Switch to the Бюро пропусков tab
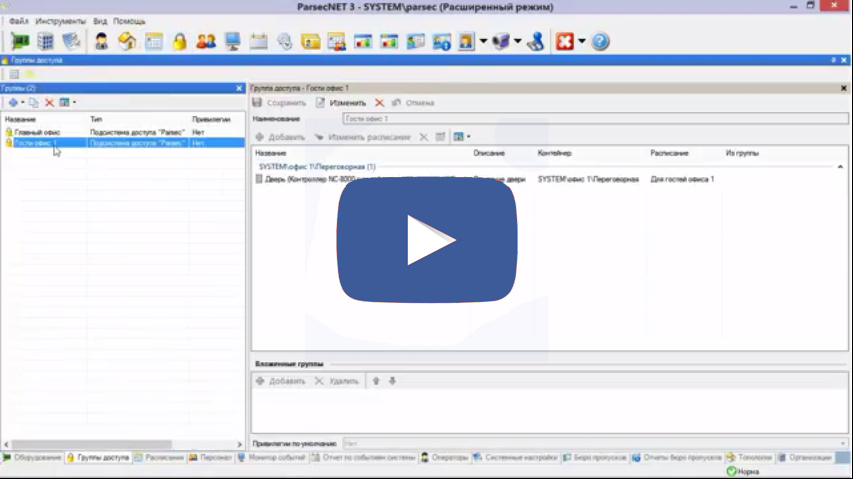This screenshot has height=479, width=853. pos(594,458)
